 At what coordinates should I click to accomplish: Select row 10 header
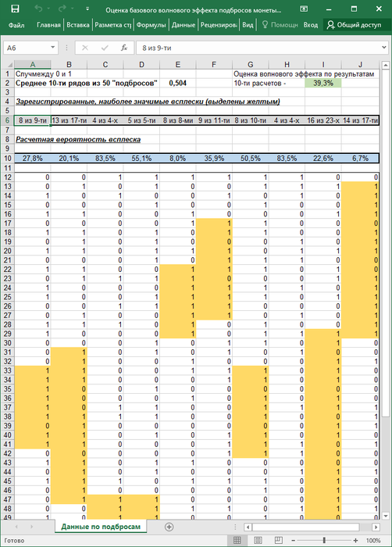coord(8,159)
